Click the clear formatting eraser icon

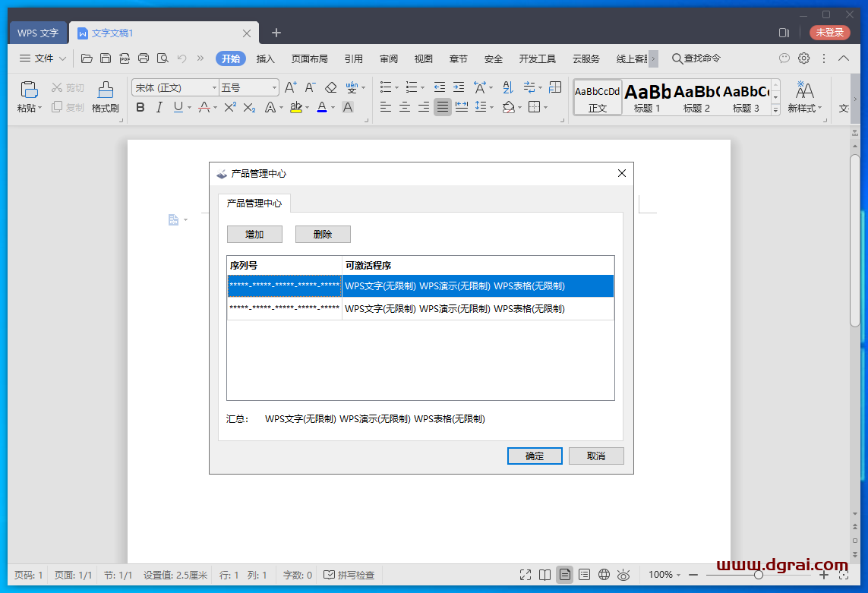point(330,87)
